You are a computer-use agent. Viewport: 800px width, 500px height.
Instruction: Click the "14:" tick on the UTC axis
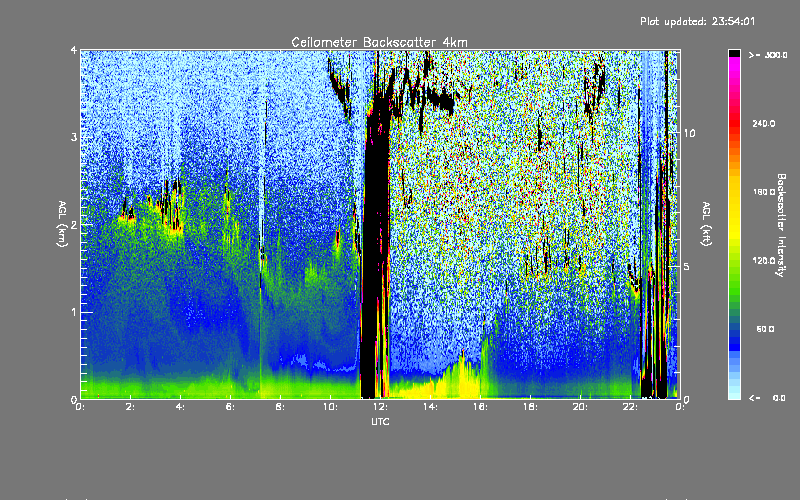point(431,407)
